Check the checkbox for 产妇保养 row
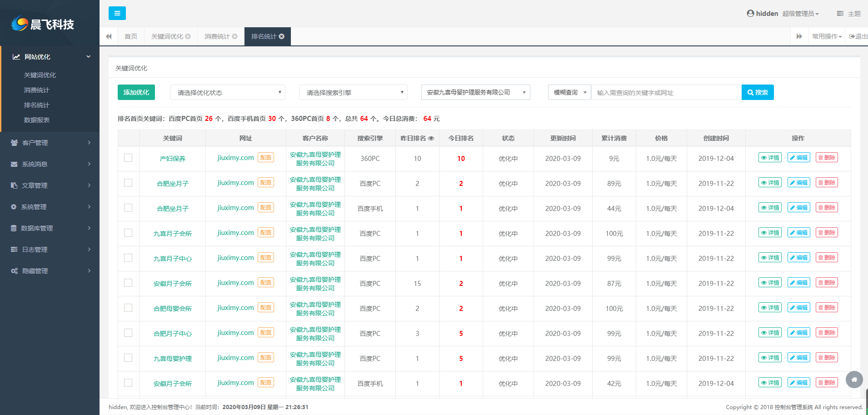Image resolution: width=868 pixels, height=415 pixels. click(128, 158)
